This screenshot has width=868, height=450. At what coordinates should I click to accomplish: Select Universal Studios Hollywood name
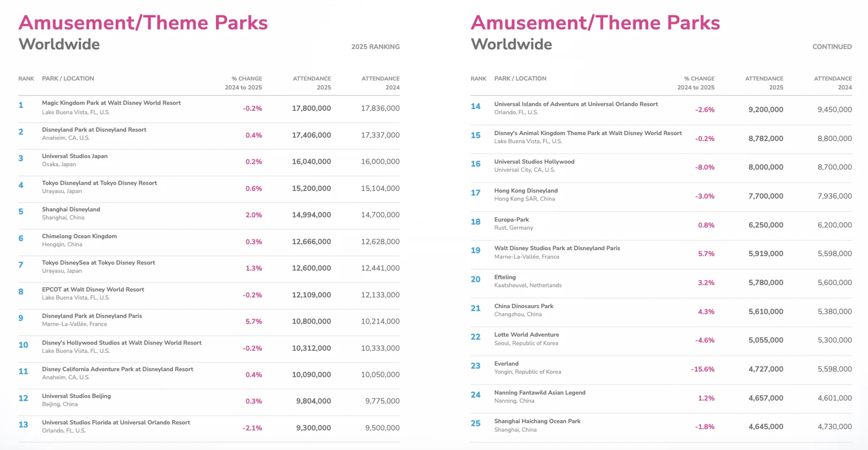tap(534, 161)
